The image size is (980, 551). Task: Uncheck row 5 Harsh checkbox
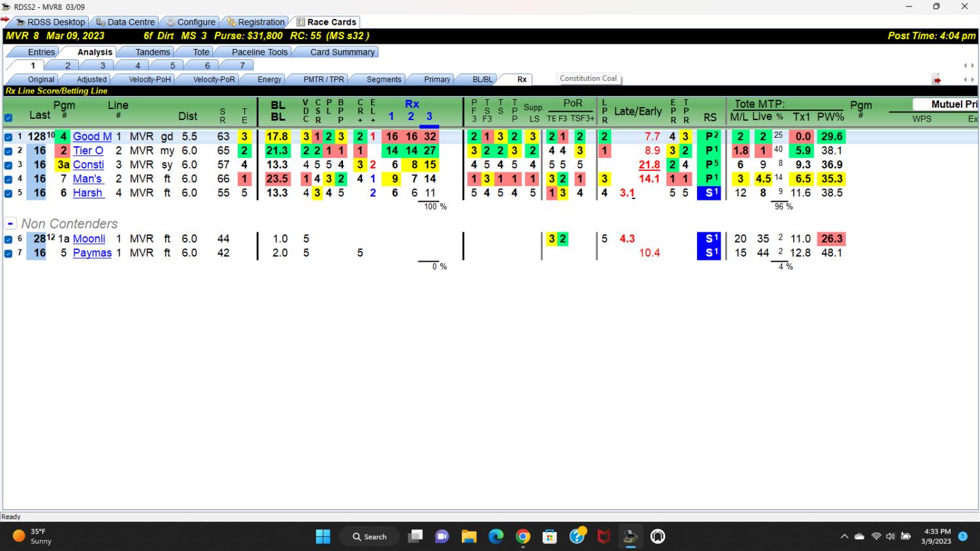point(8,193)
